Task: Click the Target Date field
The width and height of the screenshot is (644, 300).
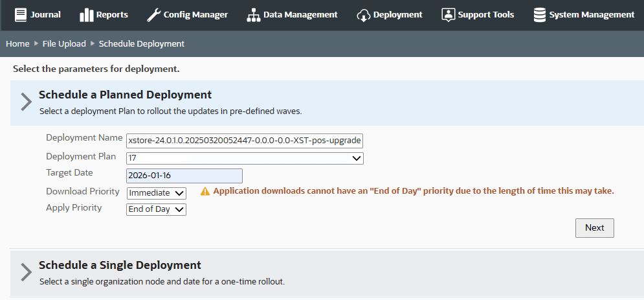Action: pyautogui.click(x=184, y=176)
